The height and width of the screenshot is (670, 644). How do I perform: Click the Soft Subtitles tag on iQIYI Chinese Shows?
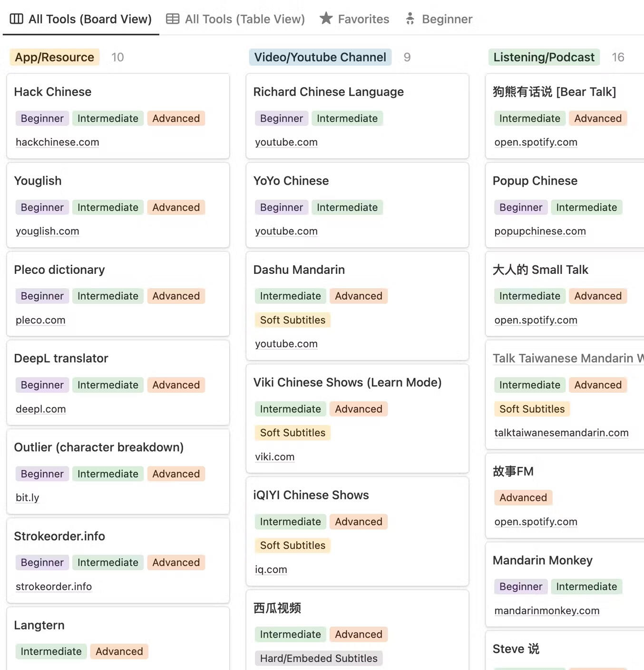coord(293,545)
